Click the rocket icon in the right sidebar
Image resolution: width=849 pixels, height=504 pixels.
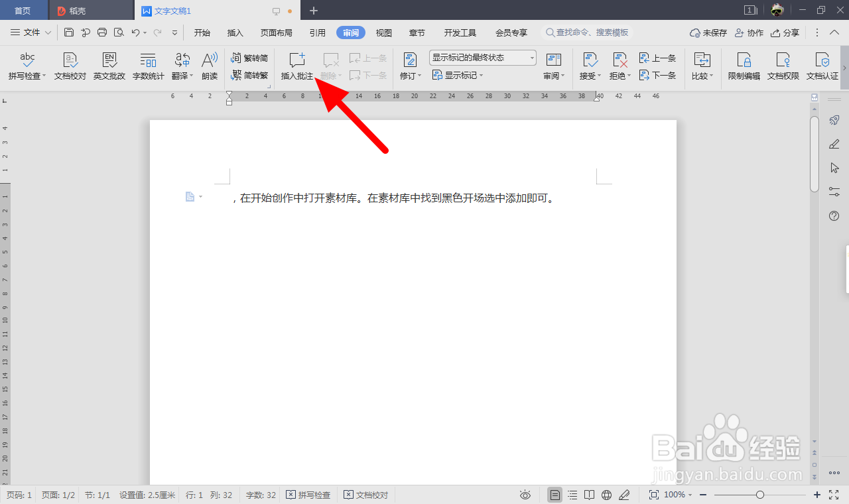[x=834, y=120]
